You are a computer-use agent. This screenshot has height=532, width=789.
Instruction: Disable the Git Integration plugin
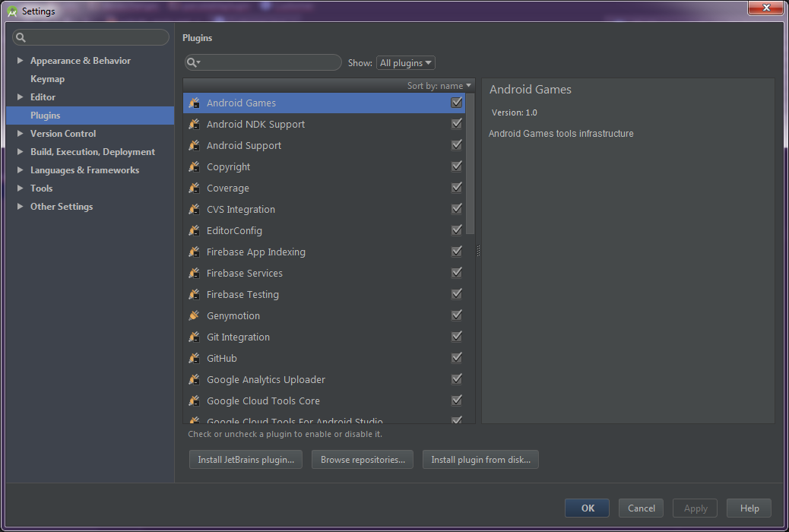click(456, 336)
